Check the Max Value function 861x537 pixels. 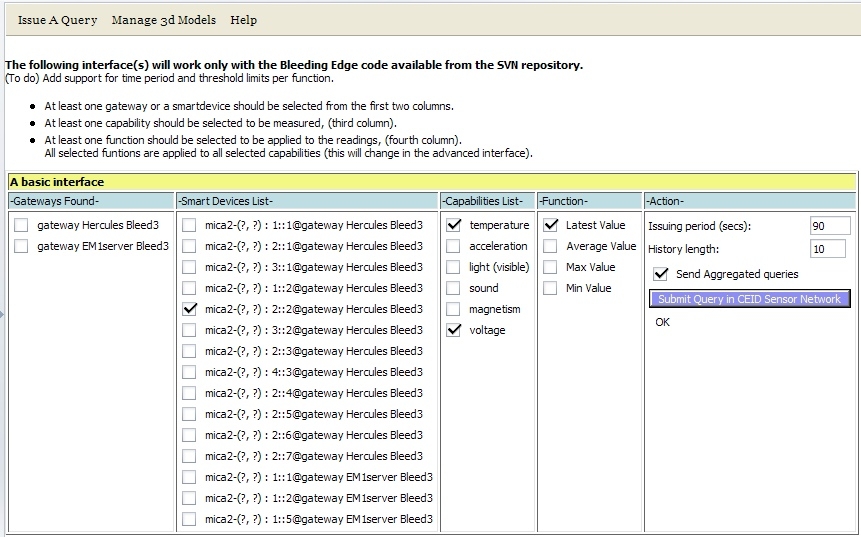[550, 267]
